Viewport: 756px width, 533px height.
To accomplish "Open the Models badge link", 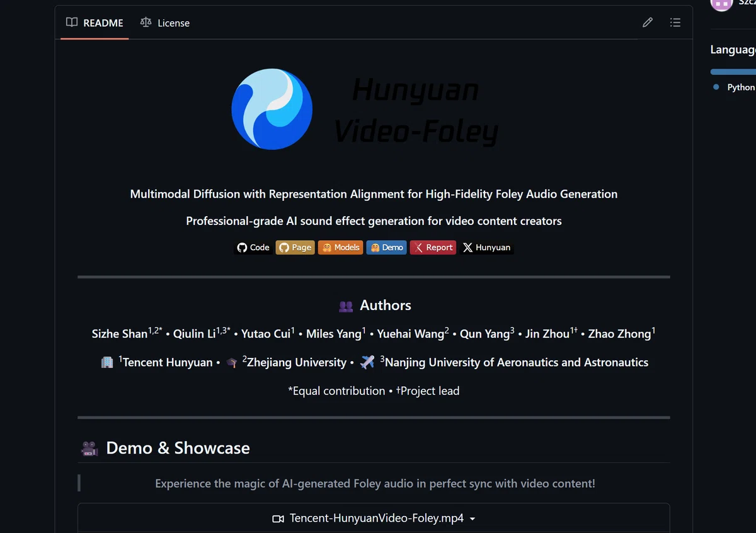I will (341, 248).
